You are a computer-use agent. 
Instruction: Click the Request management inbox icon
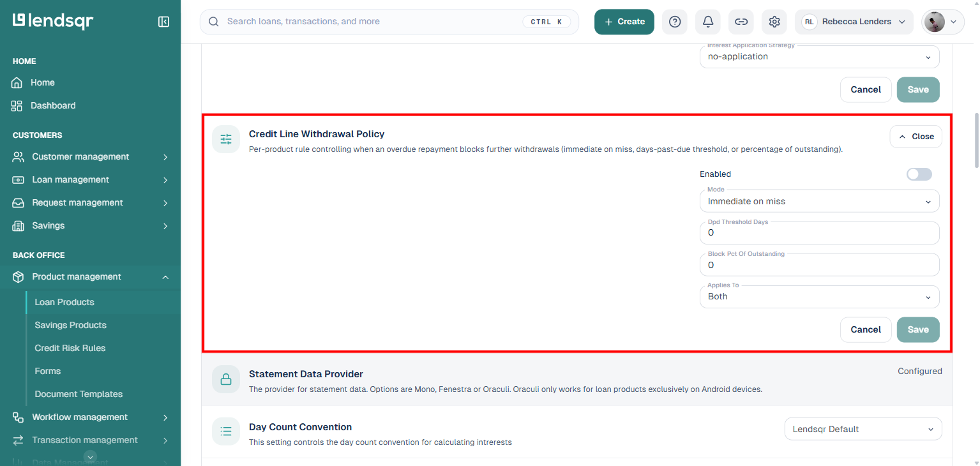19,203
